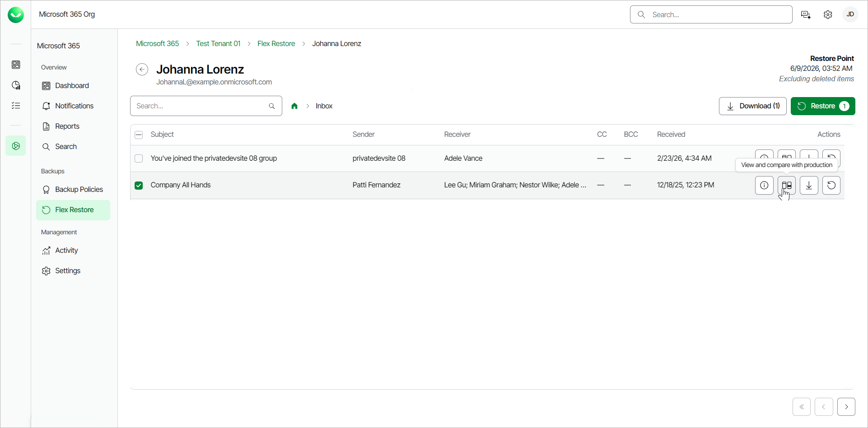Go to next page of results

(x=846, y=407)
